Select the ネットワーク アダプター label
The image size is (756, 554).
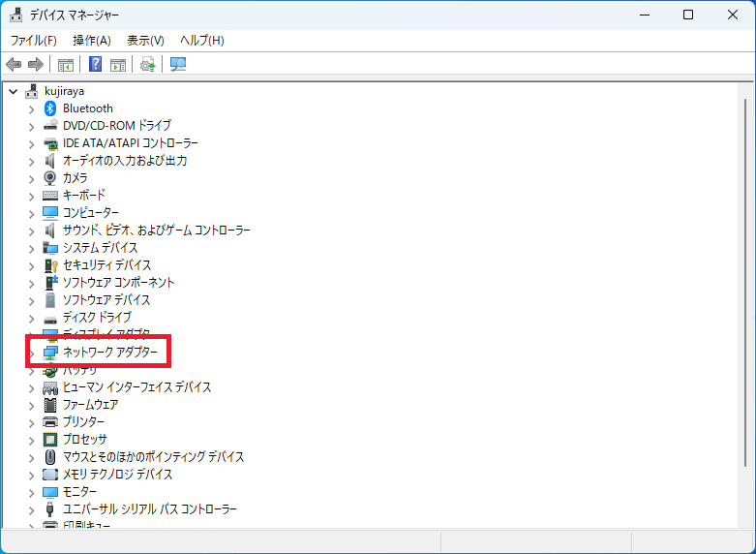110,353
